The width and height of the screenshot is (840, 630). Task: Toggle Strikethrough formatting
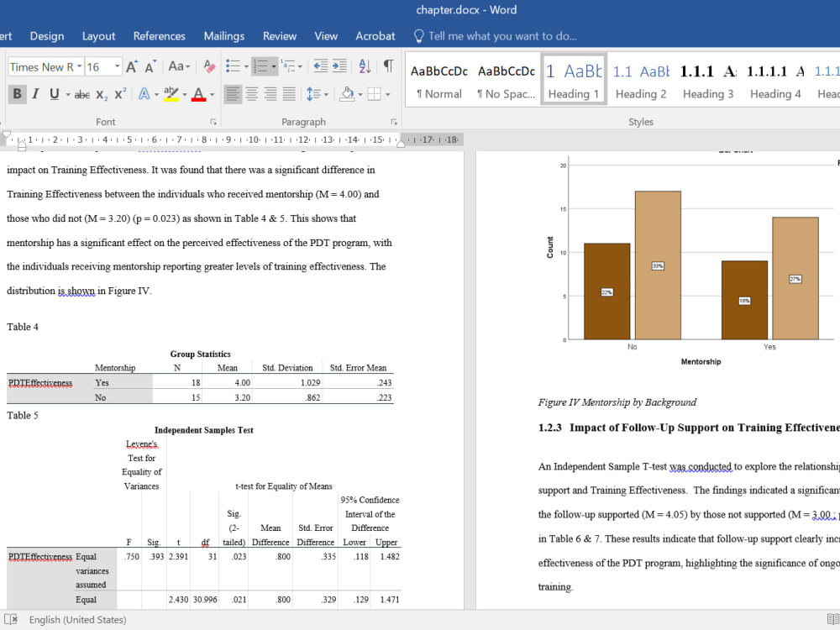pyautogui.click(x=82, y=95)
